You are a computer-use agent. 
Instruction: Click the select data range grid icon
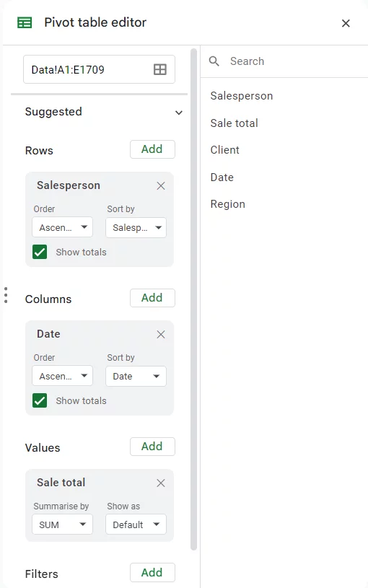pyautogui.click(x=160, y=69)
